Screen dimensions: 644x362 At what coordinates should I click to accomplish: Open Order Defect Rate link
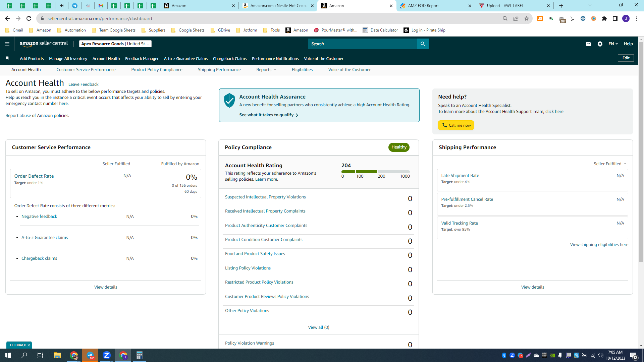[x=34, y=176]
